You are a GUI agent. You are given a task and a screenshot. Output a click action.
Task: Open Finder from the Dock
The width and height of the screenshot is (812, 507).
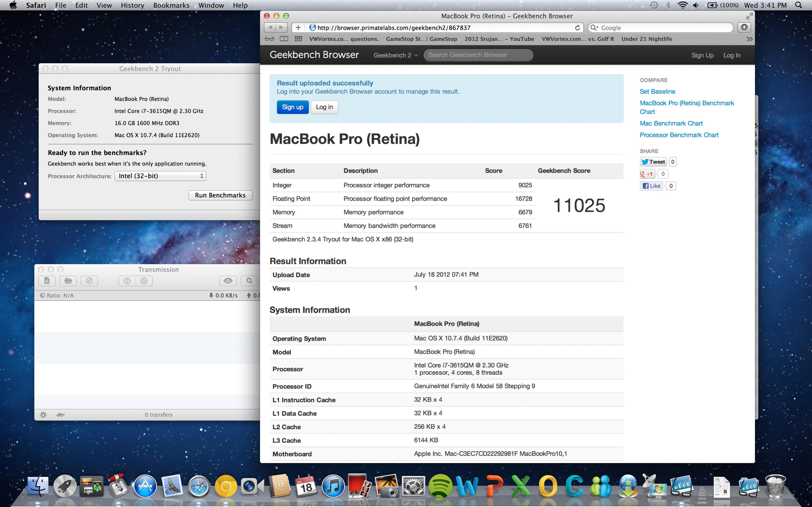(37, 486)
